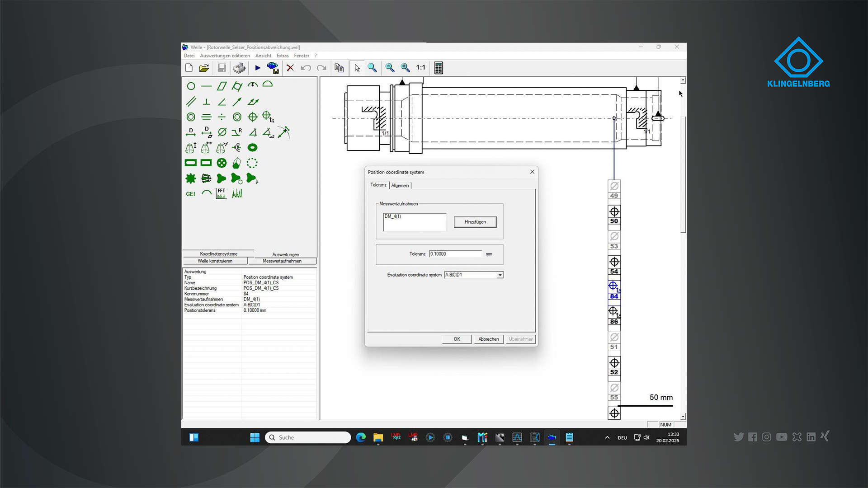This screenshot has width=868, height=488.
Task: Open the calculator toolbar icon
Action: click(439, 68)
